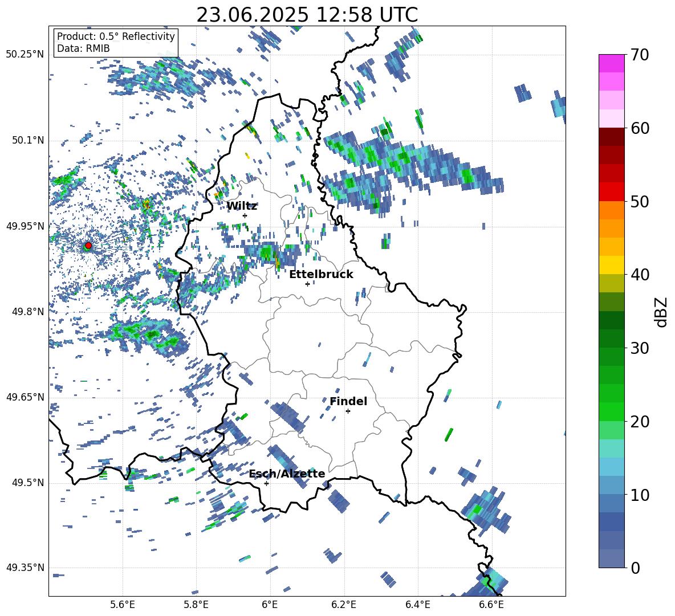Click the 60 tick on the colorbar
The height and width of the screenshot is (616, 675).
pos(640,128)
